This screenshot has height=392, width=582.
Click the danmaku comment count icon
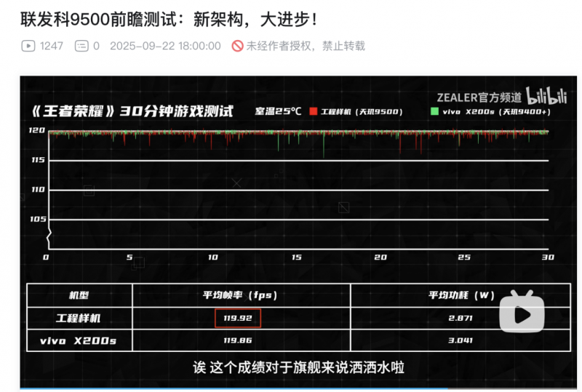(x=82, y=46)
